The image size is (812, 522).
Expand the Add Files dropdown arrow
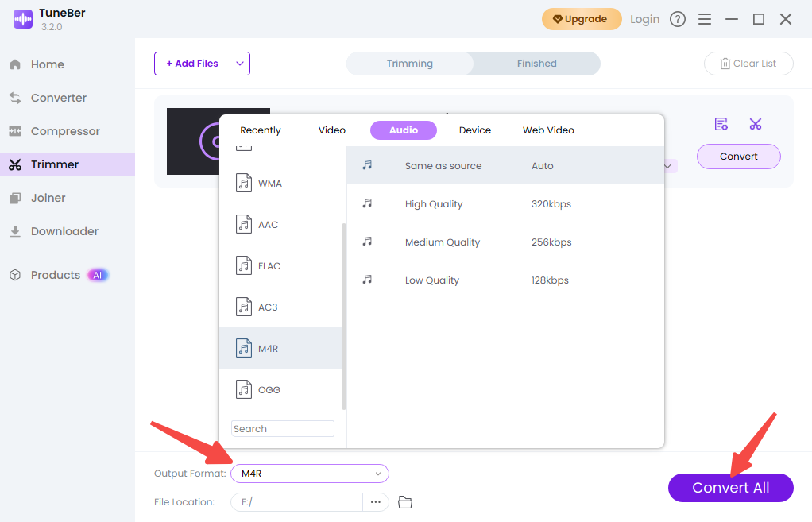pos(240,64)
